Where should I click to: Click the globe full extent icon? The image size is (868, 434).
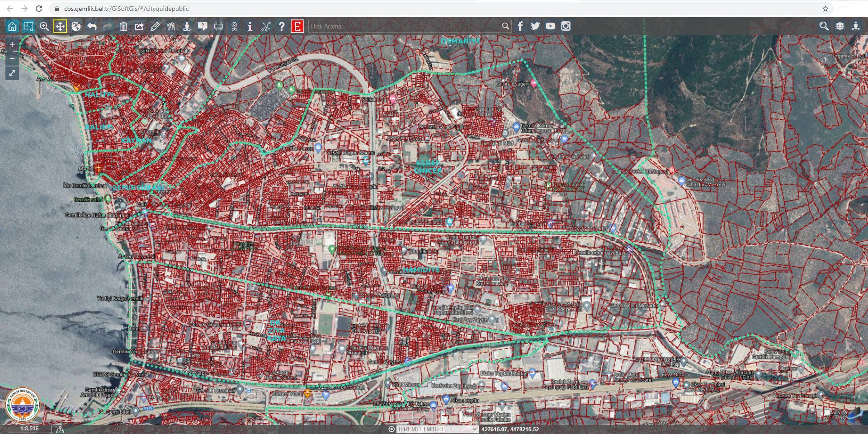tap(76, 26)
